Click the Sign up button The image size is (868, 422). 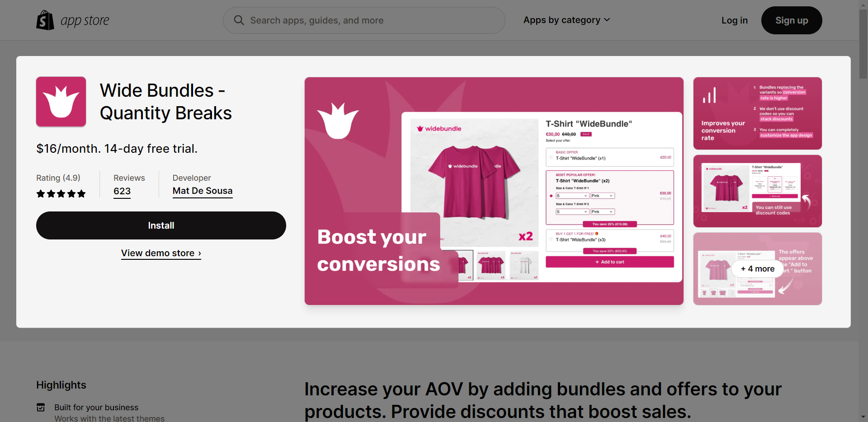click(x=792, y=20)
